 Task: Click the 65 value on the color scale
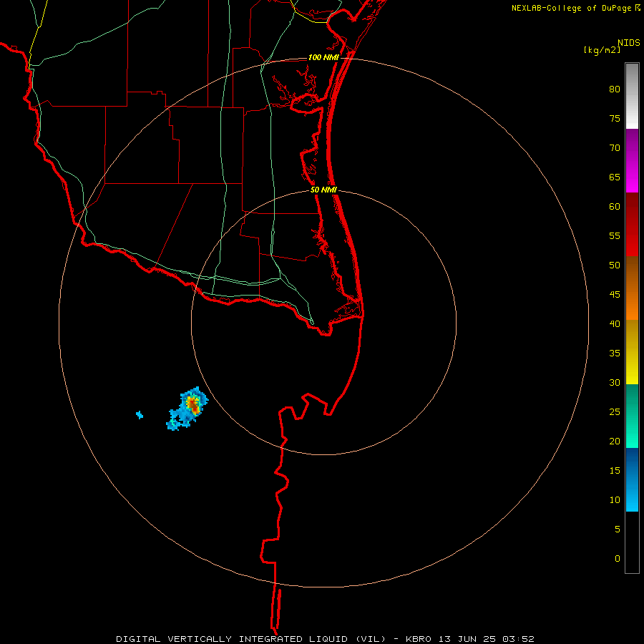615,177
